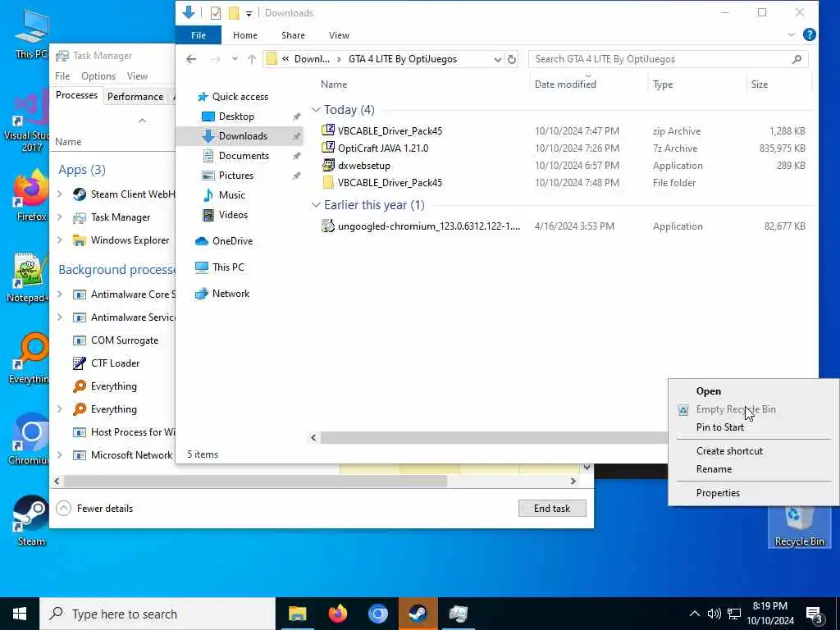
Task: Expand the Explorer ribbon chevron
Action: pos(792,34)
